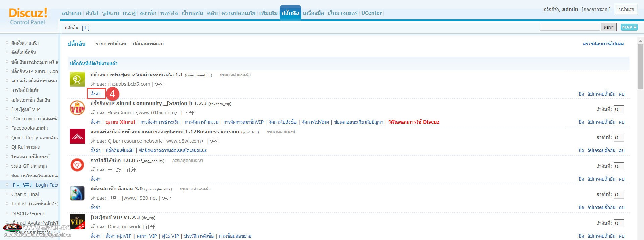Open การตั้งค่าการชำระเงิน link
Image resolution: width=644 pixels, height=240 pixels.
160,122
